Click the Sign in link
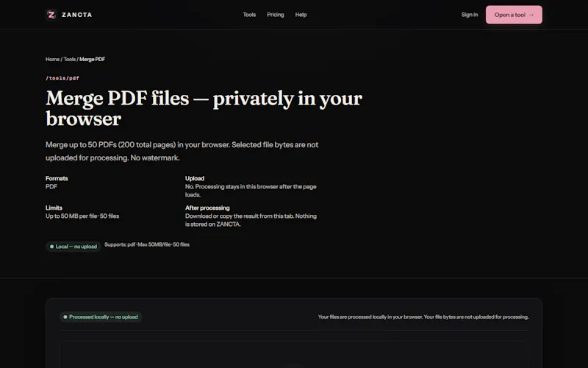This screenshot has height=368, width=588. pos(470,15)
